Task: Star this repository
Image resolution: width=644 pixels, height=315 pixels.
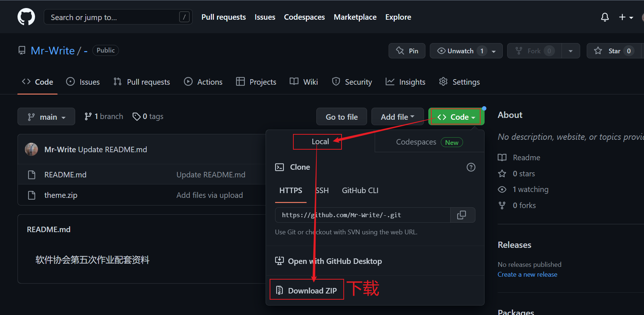Action: coord(613,51)
